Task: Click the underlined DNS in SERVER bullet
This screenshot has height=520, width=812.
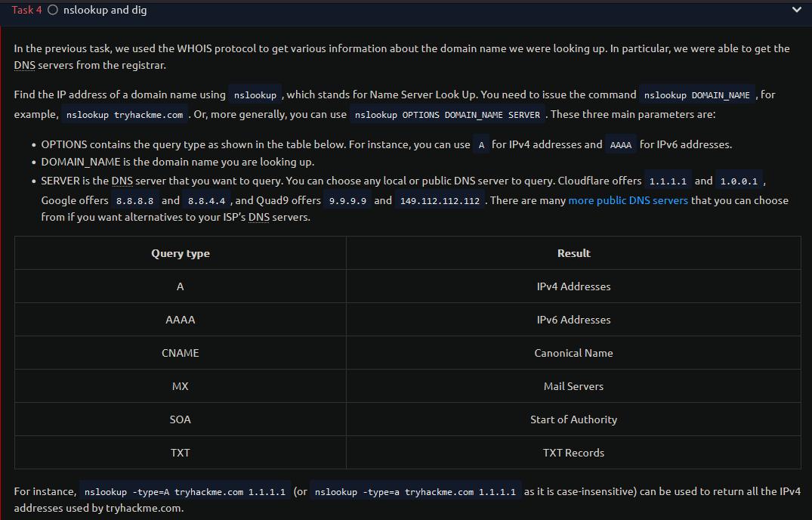Action: click(x=122, y=181)
